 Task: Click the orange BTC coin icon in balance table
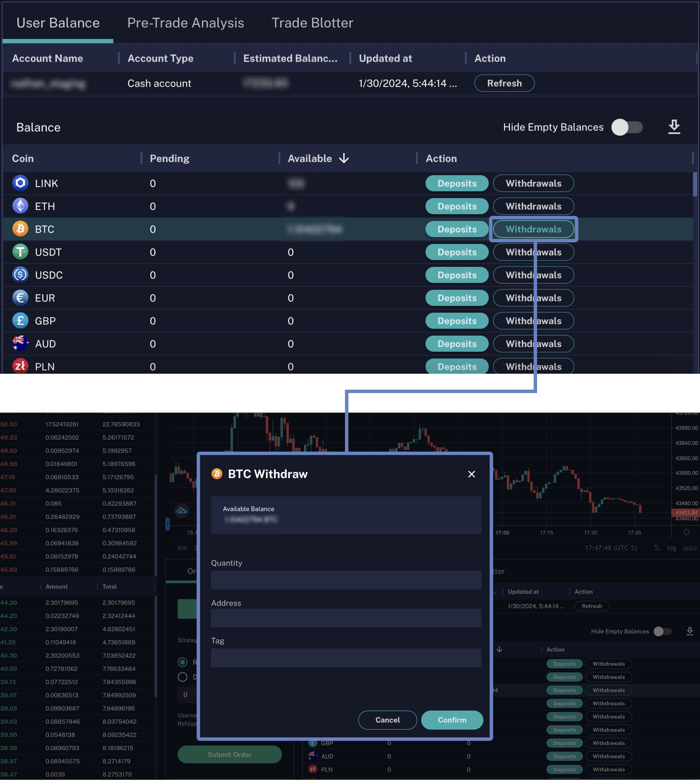click(20, 229)
